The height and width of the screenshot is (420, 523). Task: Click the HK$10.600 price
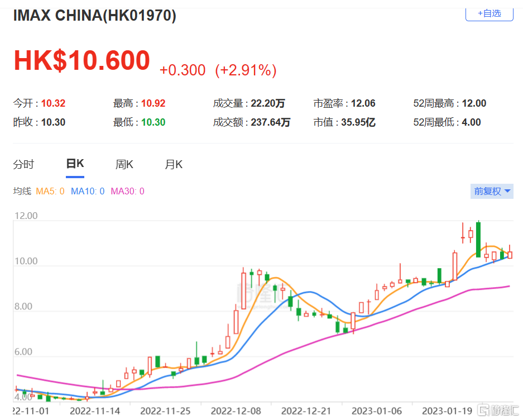(81, 60)
